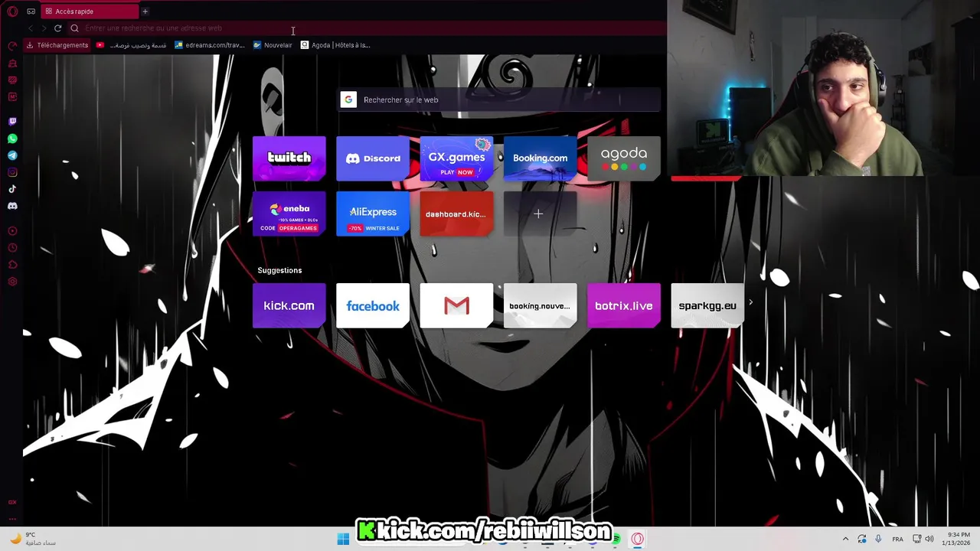Open the Twitch sidebar icon
The image size is (980, 551).
(12, 122)
